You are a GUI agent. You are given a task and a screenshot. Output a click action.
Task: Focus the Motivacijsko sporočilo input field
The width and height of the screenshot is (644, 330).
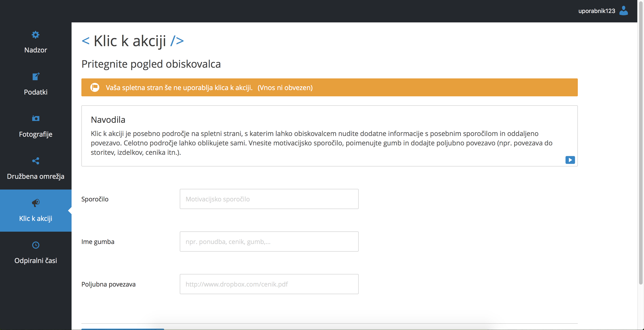point(269,199)
